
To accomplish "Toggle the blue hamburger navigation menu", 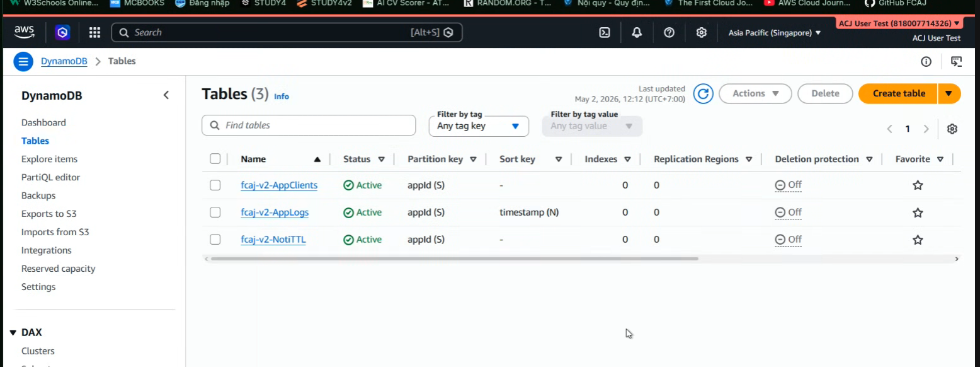I will pyautogui.click(x=23, y=61).
